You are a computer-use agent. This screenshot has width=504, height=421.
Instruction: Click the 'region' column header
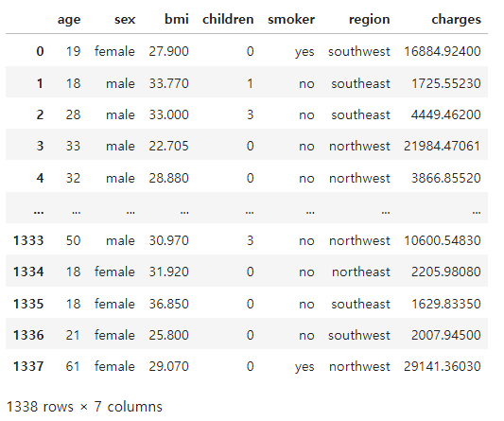[x=370, y=20]
